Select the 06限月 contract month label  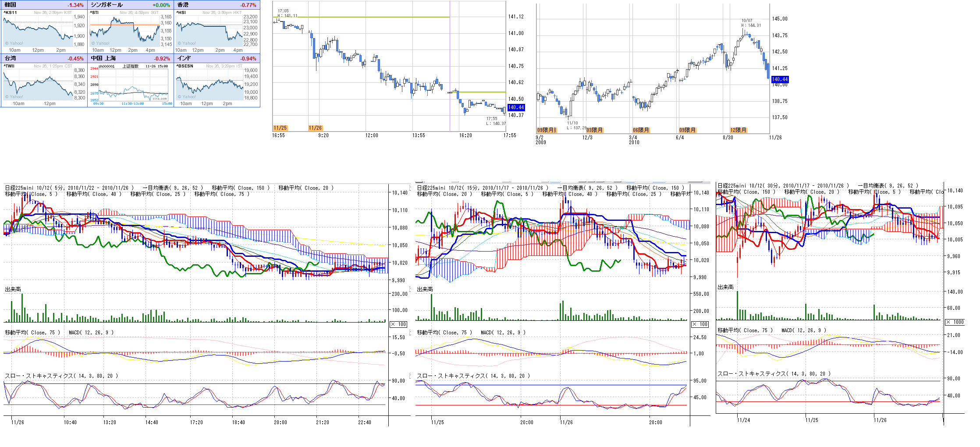[x=641, y=130]
